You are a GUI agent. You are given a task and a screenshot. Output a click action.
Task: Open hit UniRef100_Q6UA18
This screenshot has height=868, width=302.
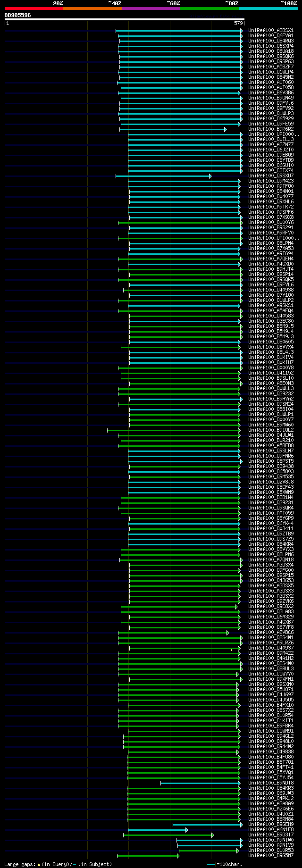271,51
